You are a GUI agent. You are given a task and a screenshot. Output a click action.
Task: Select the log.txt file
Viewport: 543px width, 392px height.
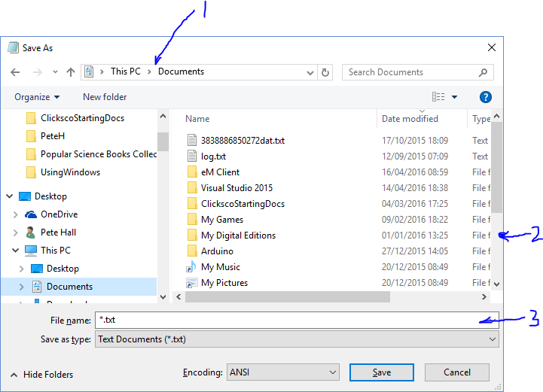pyautogui.click(x=213, y=156)
